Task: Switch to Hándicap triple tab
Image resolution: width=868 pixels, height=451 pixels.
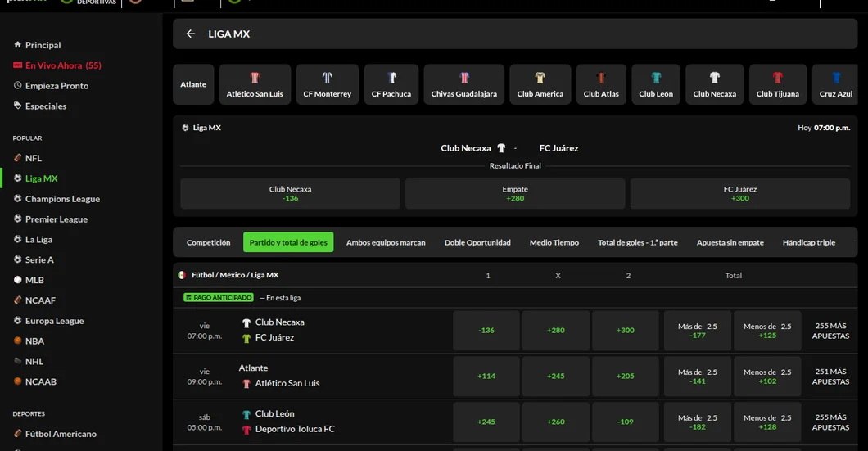Action: coord(809,242)
